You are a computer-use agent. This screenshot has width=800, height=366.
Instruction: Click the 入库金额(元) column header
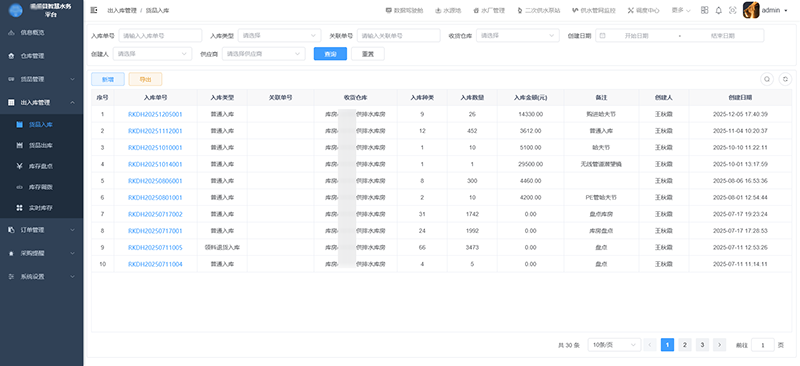(x=531, y=97)
